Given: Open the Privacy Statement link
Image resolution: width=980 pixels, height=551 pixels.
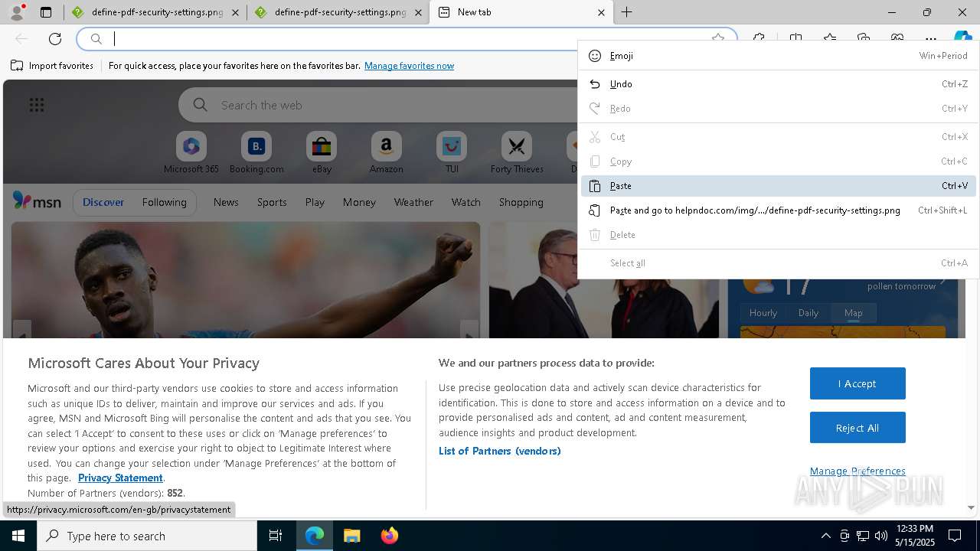Looking at the screenshot, I should 120,478.
